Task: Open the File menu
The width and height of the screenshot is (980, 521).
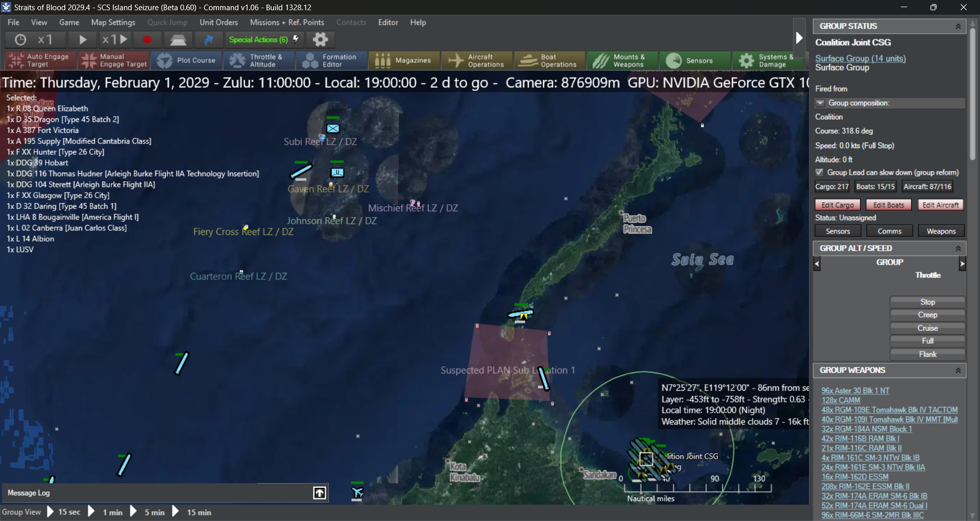Action: pyautogui.click(x=13, y=22)
